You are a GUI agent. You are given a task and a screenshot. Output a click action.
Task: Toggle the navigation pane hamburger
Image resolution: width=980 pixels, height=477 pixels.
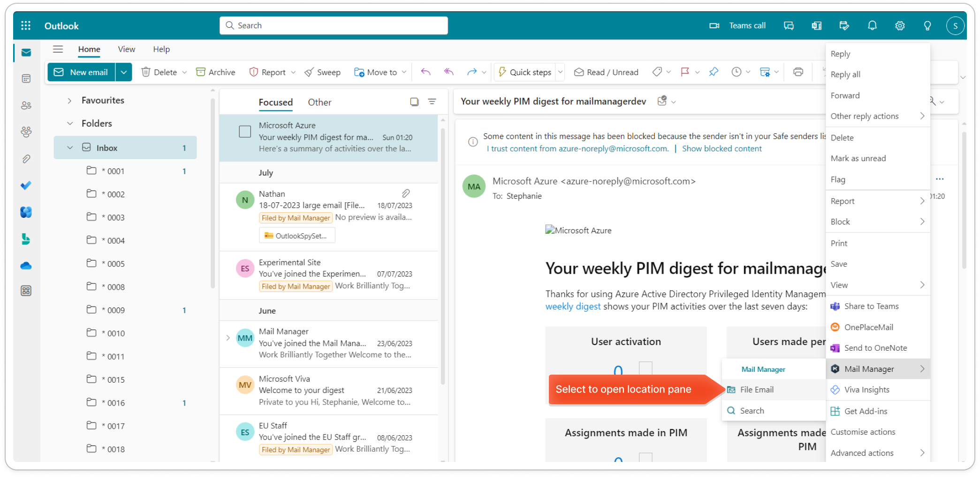coord(58,49)
